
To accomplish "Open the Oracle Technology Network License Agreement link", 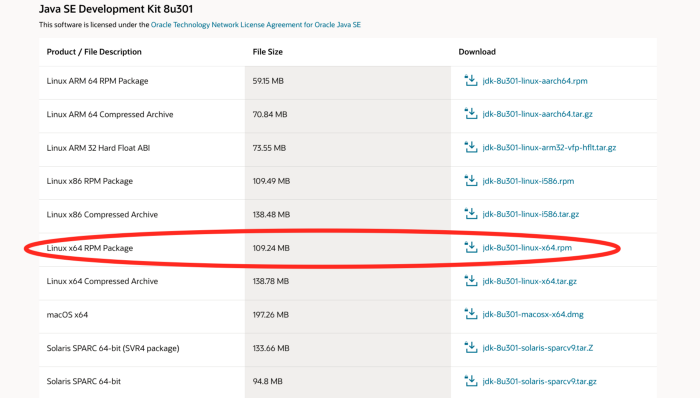I will point(256,25).
